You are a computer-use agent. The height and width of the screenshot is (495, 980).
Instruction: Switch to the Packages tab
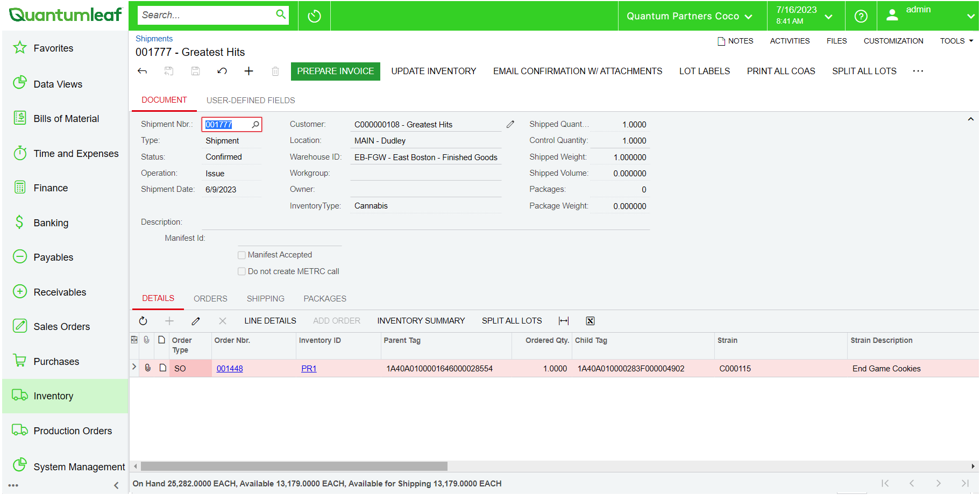pos(325,299)
